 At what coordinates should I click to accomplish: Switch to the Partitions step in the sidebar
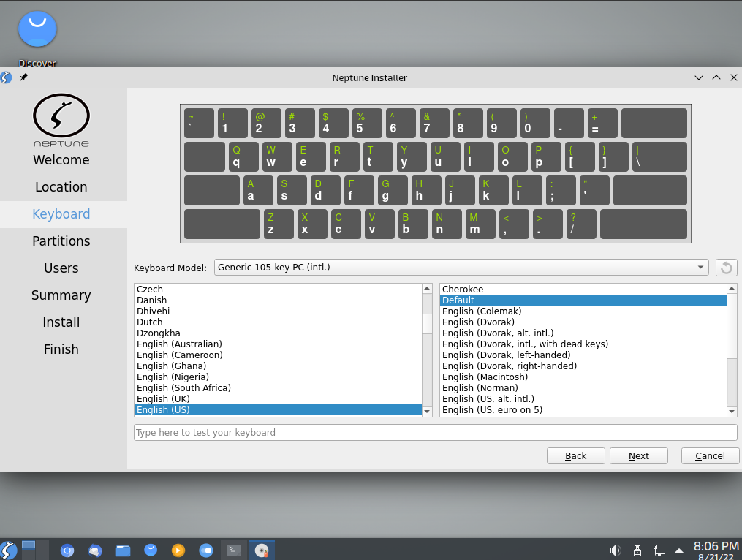[61, 241]
